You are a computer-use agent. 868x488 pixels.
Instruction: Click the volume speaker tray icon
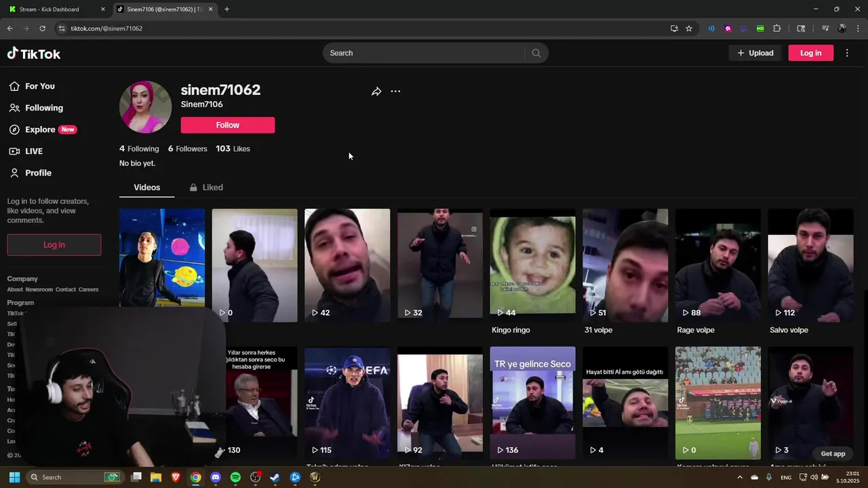[814, 477]
